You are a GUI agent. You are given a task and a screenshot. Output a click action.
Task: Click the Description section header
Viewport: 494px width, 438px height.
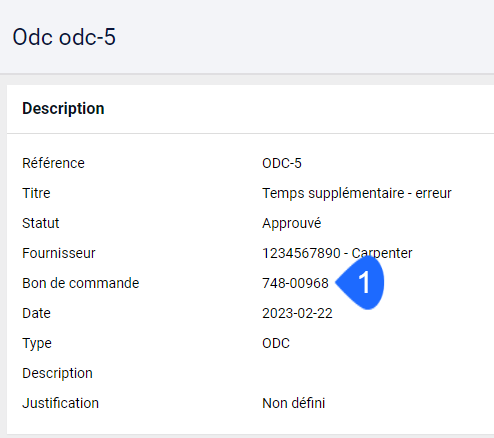[63, 108]
